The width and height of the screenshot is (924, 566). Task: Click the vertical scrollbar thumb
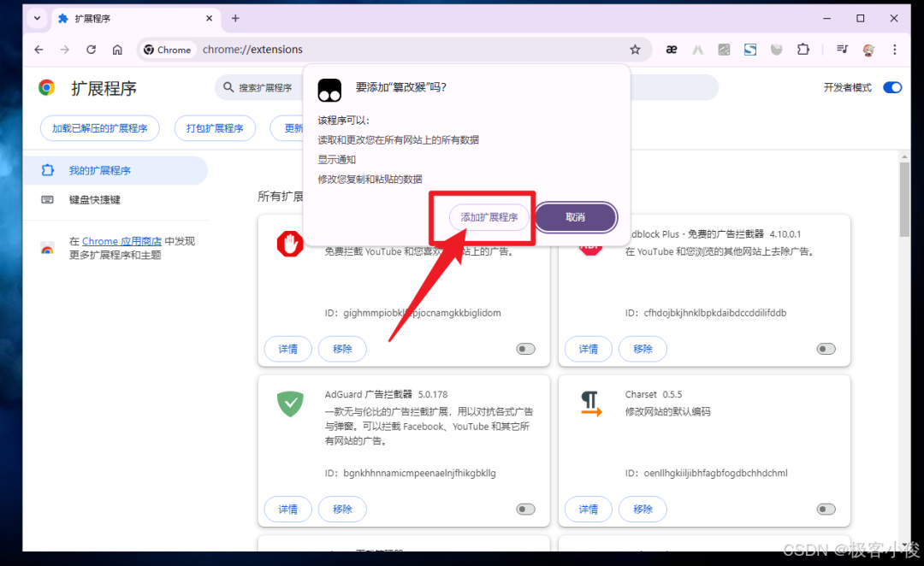click(x=904, y=200)
